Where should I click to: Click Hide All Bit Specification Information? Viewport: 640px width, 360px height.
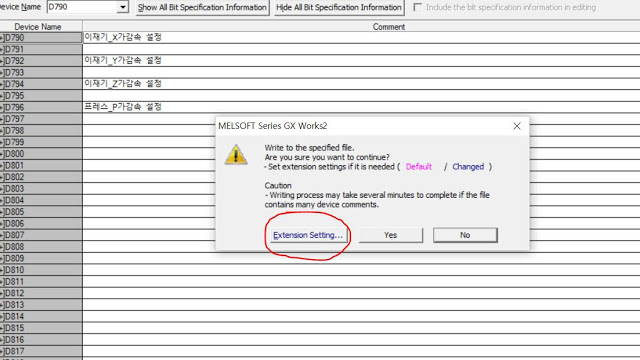coord(339,7)
